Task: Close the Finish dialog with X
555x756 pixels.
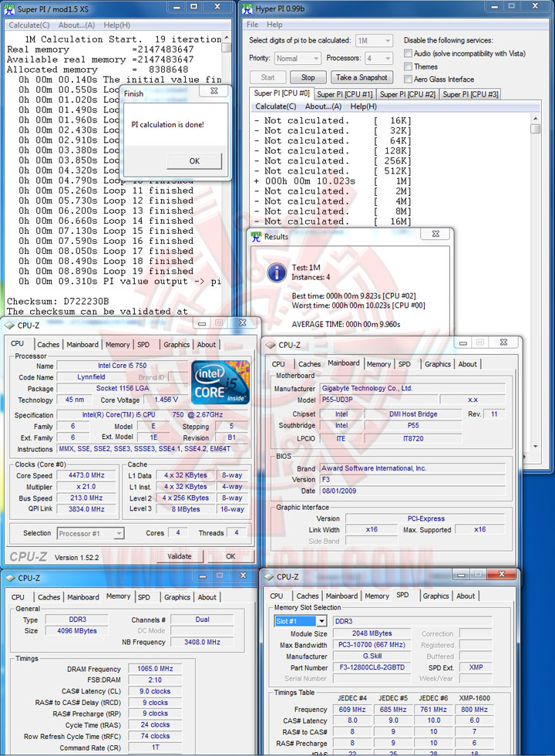Action: pos(214,91)
